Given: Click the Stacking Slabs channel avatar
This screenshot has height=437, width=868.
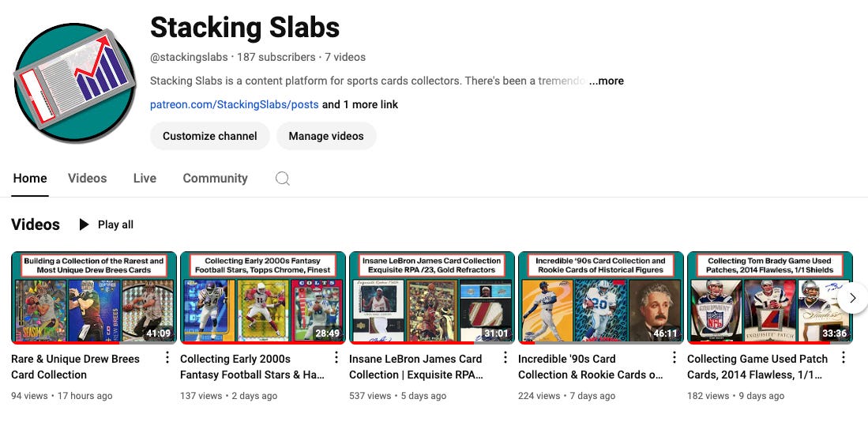Looking at the screenshot, I should coord(75,82).
